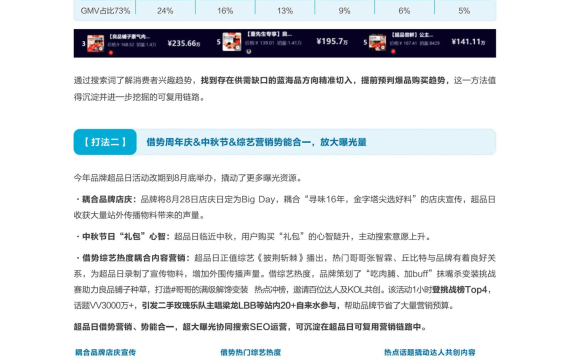Screen dimensions: 570x360
Task: Click heading 借势周年庆&中秋节&综艺营销势能合一
Action: 229,142
